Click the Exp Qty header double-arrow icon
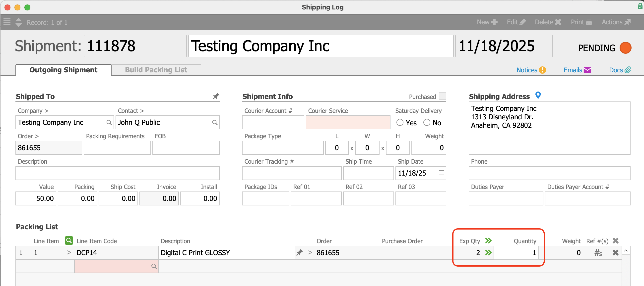The image size is (644, 286). (x=488, y=240)
